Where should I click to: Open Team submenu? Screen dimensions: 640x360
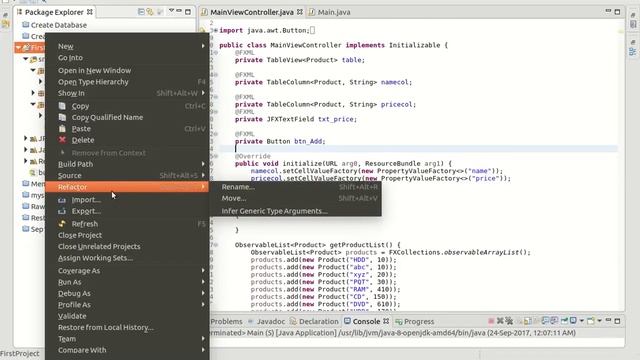[127, 339]
